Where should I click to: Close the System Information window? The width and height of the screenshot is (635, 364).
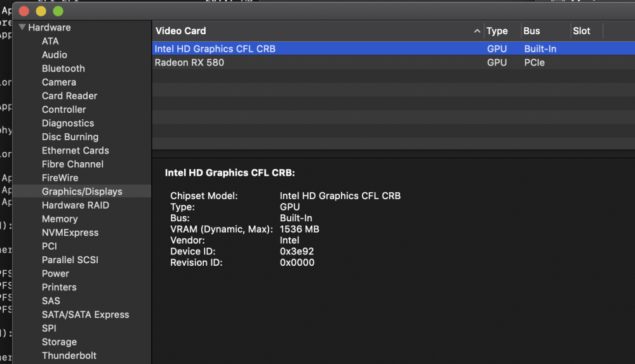(24, 11)
